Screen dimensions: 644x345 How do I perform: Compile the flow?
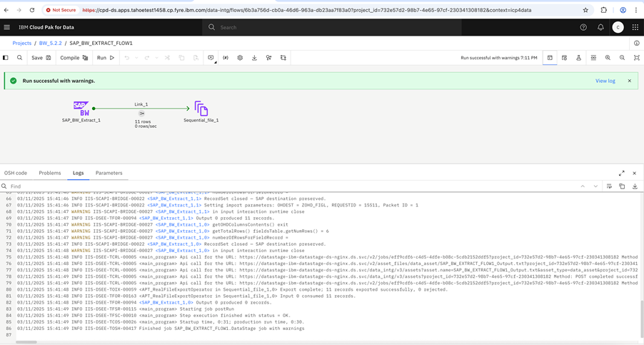(x=74, y=58)
